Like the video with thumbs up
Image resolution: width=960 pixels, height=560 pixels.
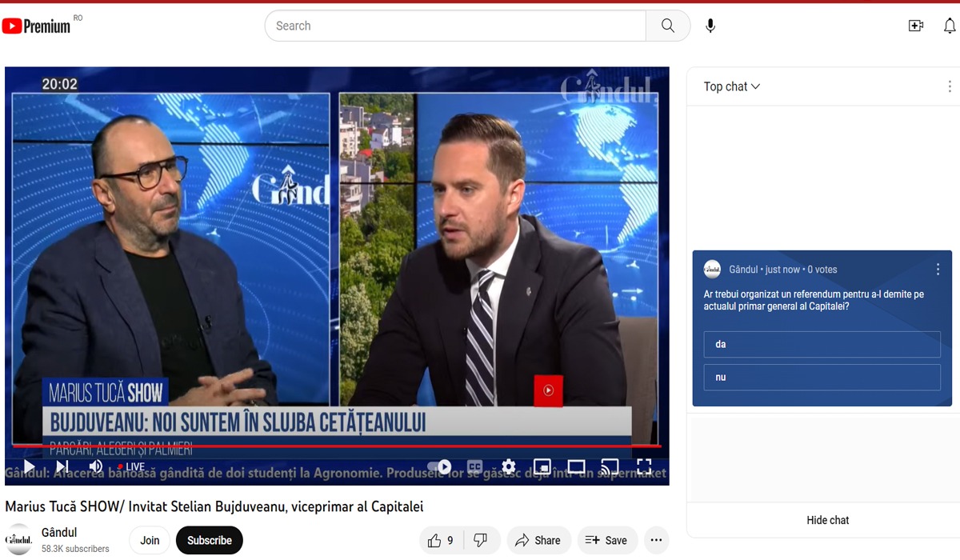pos(441,541)
